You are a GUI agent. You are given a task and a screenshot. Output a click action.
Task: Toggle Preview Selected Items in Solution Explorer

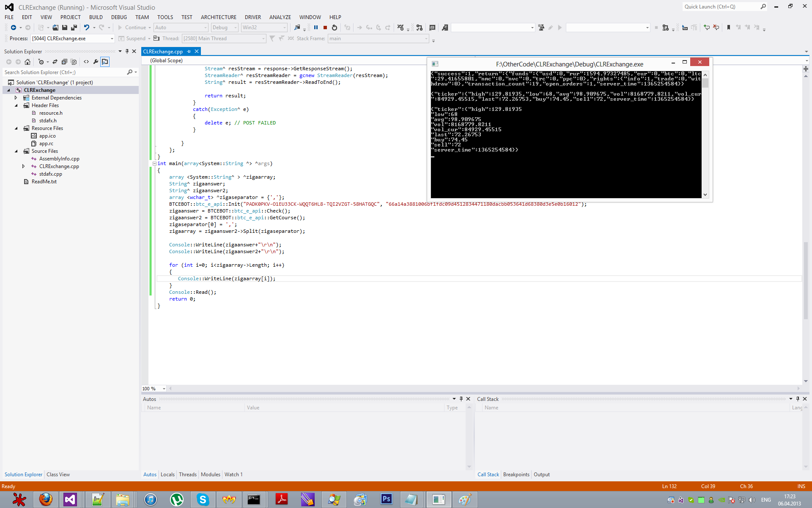pyautogui.click(x=105, y=62)
